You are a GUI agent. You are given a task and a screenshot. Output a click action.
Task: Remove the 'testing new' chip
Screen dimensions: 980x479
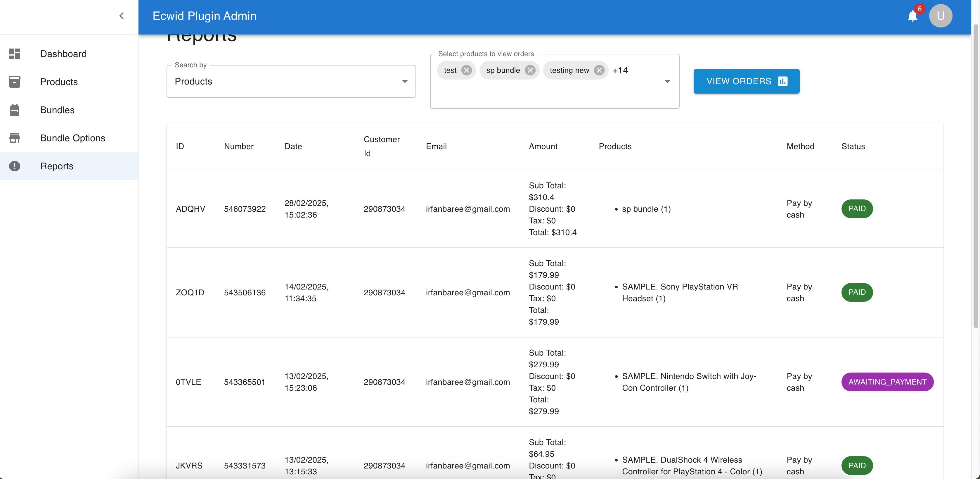coord(599,70)
